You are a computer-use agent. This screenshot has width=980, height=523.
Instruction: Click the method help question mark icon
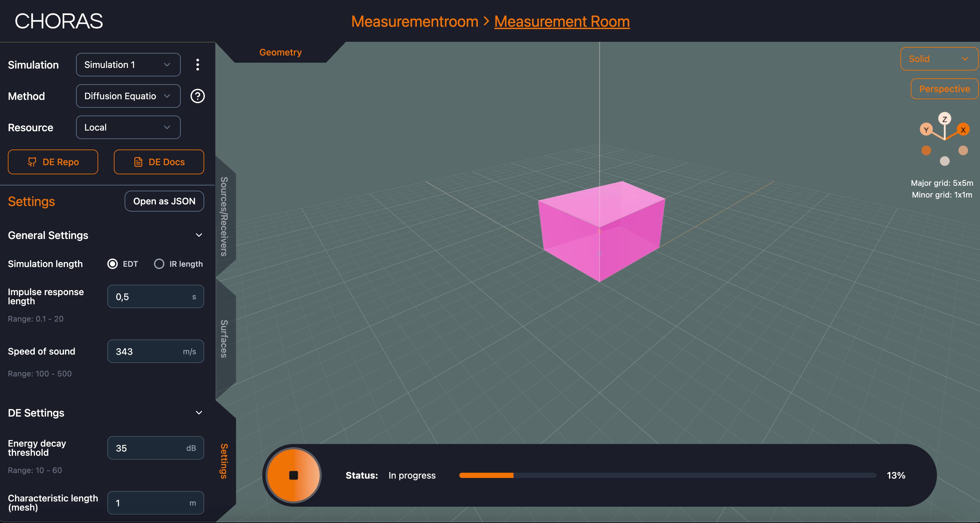coord(197,96)
